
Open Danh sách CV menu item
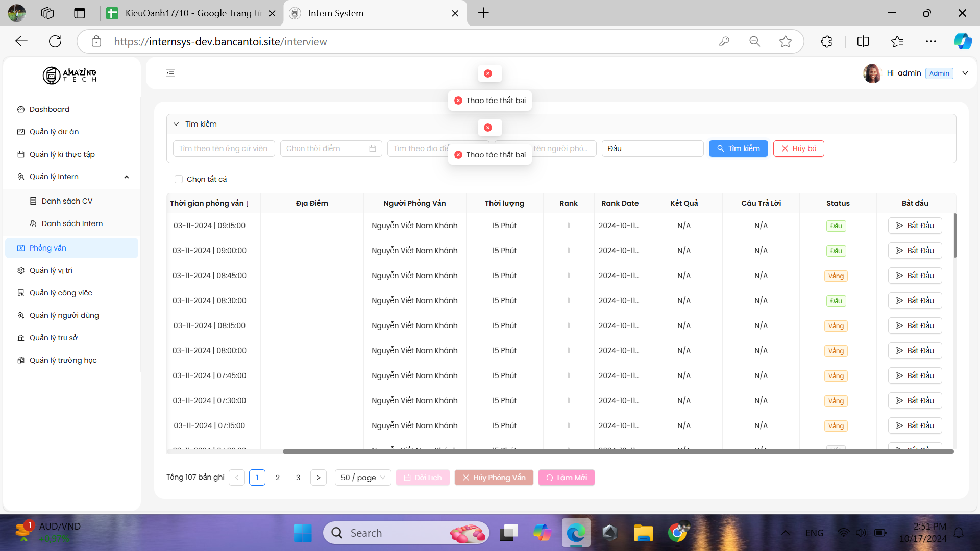coord(67,201)
